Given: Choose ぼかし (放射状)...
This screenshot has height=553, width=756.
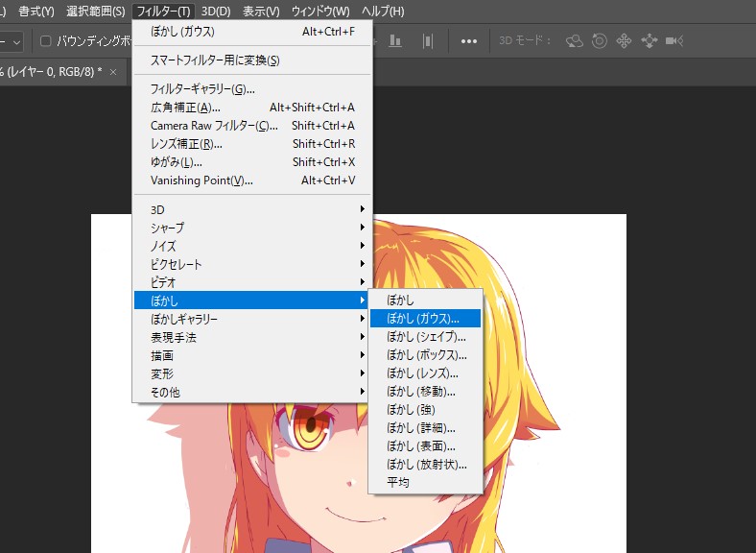Looking at the screenshot, I should point(425,465).
